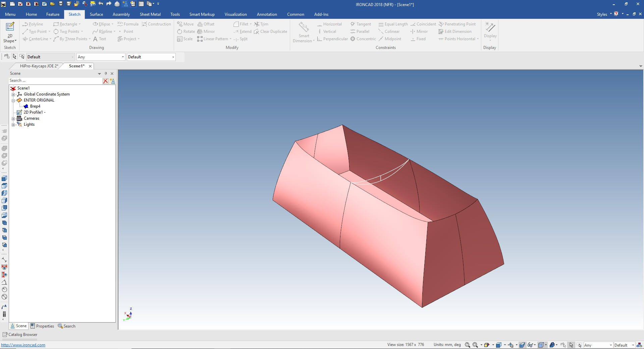Pin the Scene panel with pushpin

(106, 73)
